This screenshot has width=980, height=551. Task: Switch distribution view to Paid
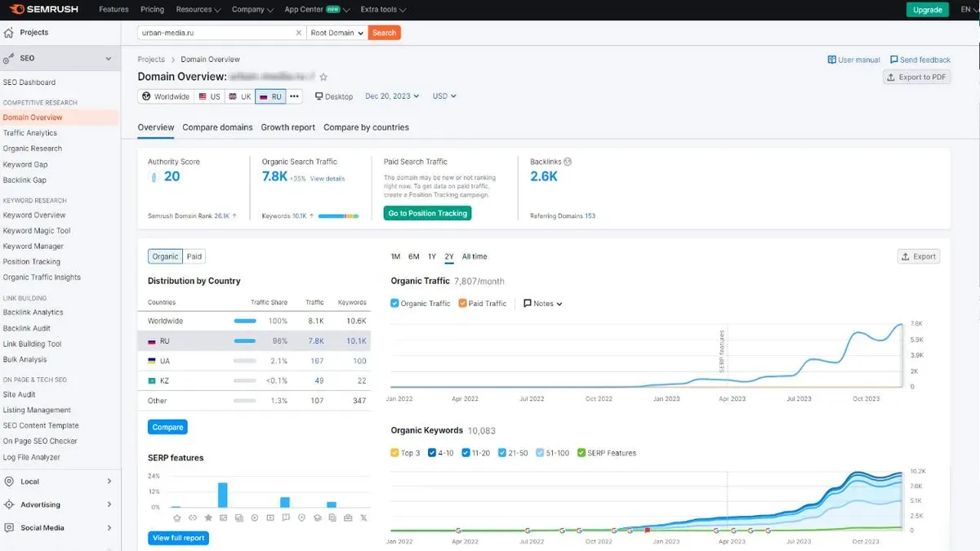(194, 256)
